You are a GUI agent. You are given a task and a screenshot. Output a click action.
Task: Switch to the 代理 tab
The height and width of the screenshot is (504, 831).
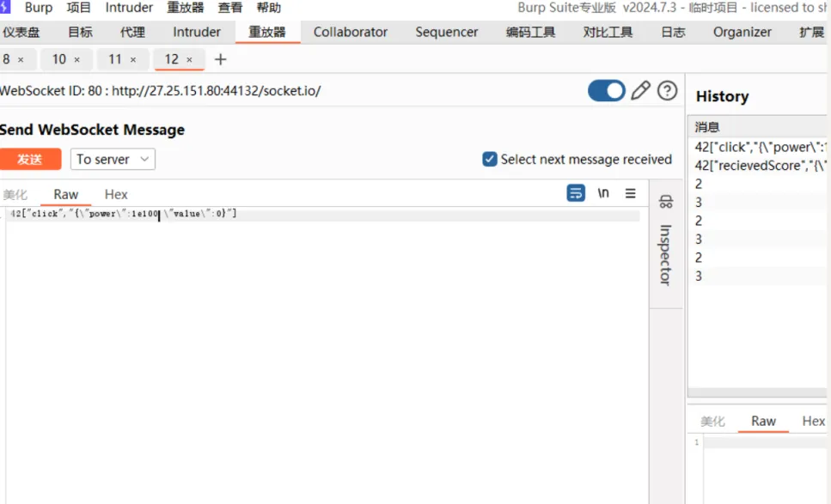pyautogui.click(x=132, y=32)
